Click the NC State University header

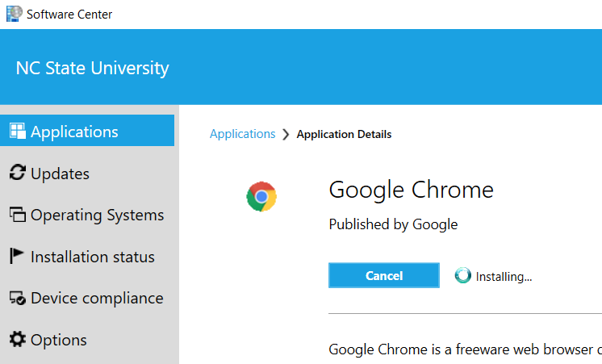click(92, 68)
